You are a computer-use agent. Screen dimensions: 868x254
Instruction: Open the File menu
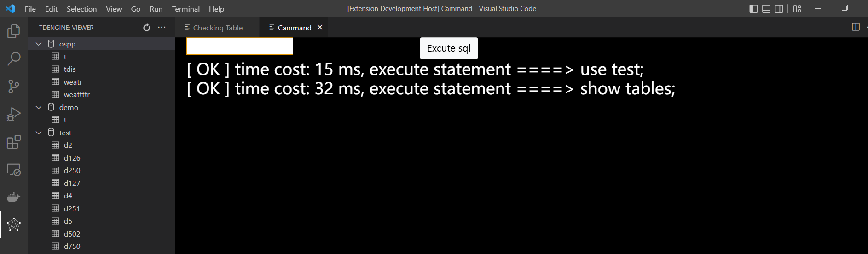click(30, 9)
